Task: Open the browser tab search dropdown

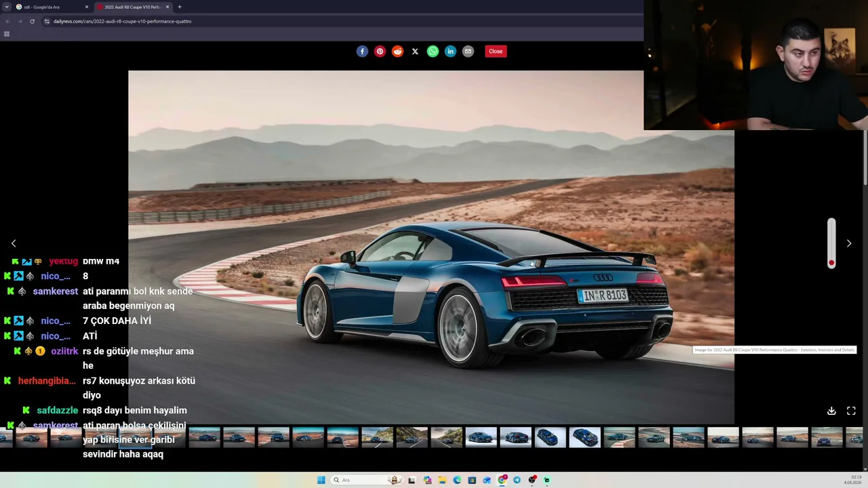Action: pos(7,7)
